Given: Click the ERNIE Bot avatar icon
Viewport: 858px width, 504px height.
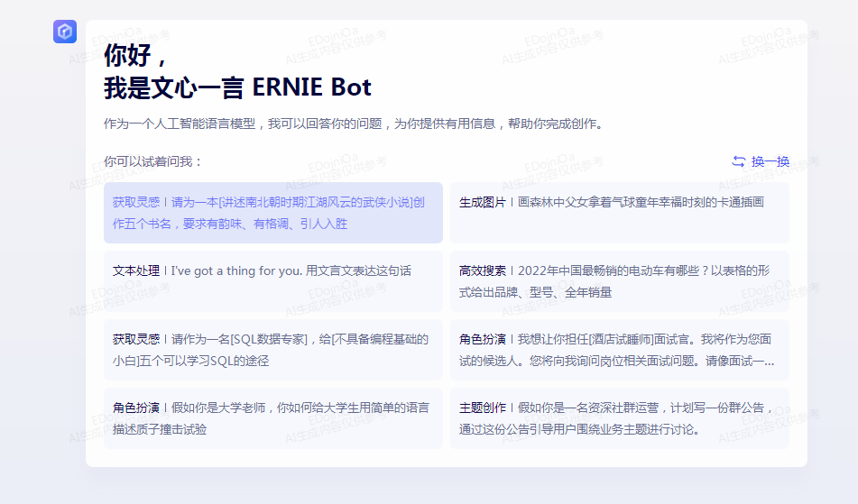Looking at the screenshot, I should (65, 32).
